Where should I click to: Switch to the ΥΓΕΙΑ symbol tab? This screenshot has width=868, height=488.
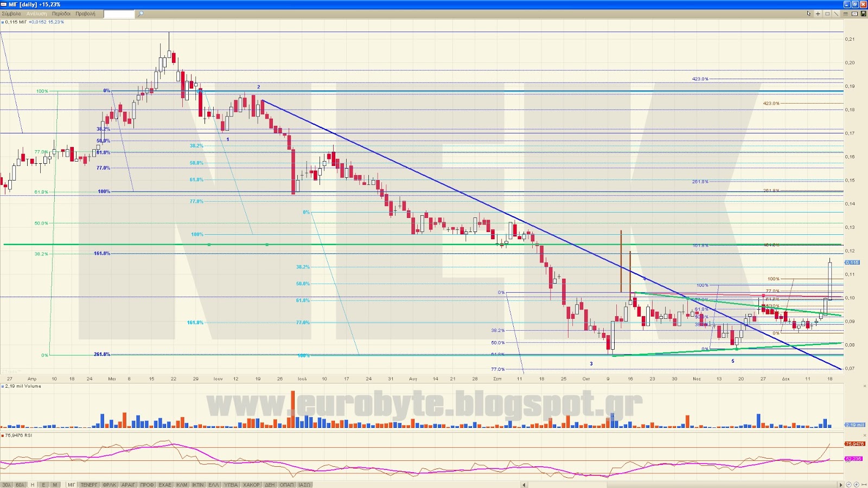[231, 485]
